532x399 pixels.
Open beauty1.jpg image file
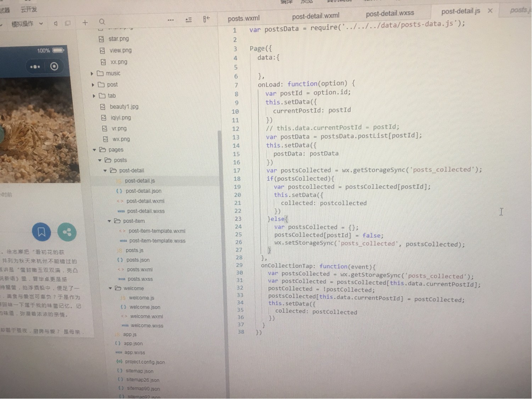119,107
